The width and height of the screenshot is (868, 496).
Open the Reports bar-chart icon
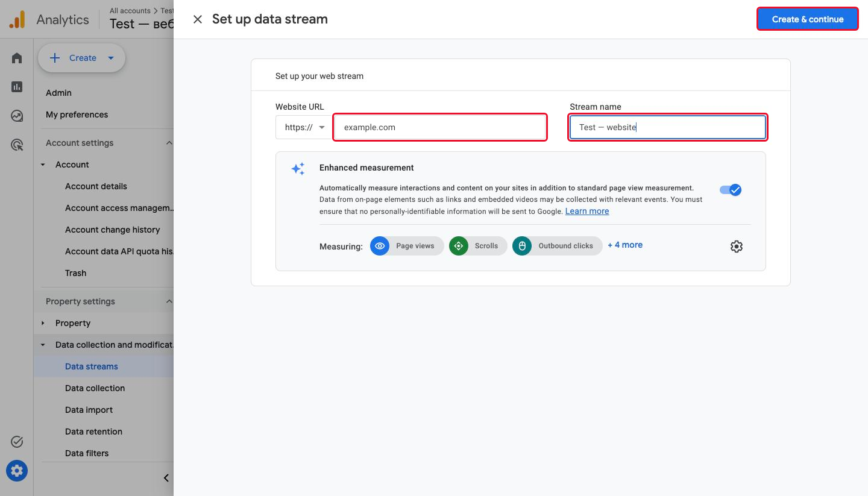point(17,87)
